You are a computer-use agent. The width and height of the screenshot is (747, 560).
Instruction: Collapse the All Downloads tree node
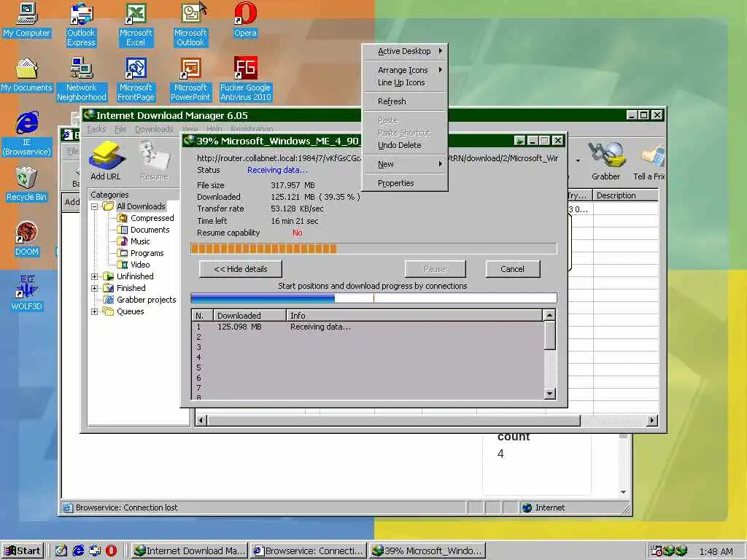click(94, 206)
